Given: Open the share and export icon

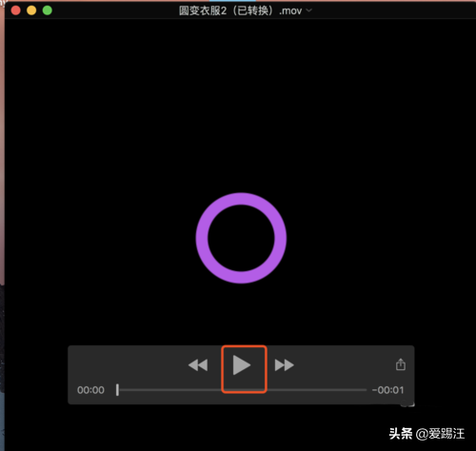Looking at the screenshot, I should tap(401, 364).
